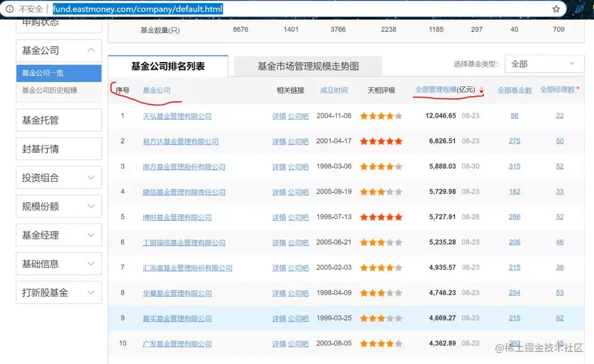Open manager count 46 for 工银瑞信

coord(559,242)
